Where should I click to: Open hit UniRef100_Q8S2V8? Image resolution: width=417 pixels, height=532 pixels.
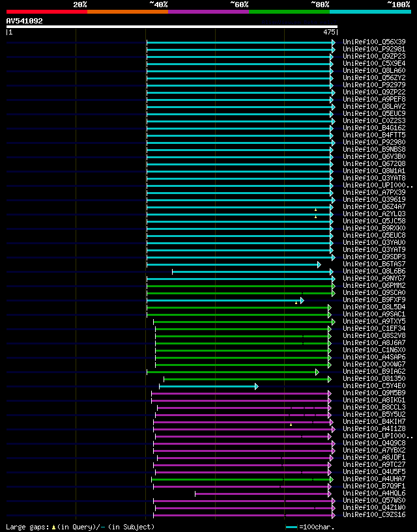pos(374,335)
